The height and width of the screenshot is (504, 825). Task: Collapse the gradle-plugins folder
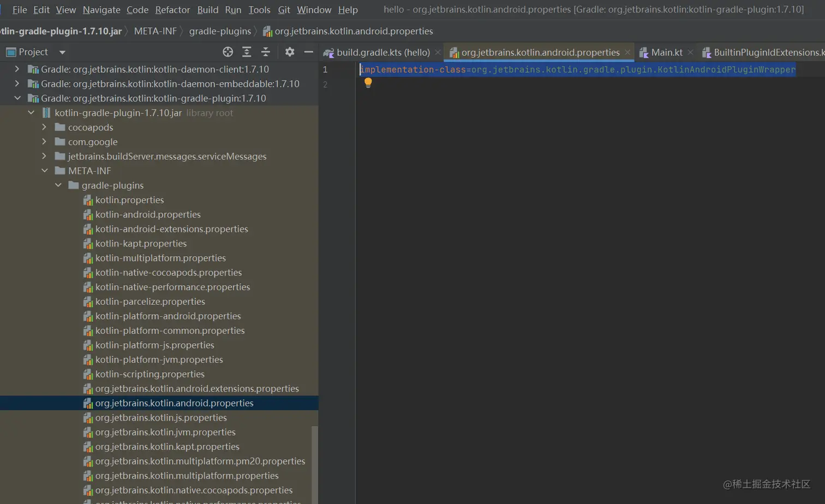coord(58,185)
